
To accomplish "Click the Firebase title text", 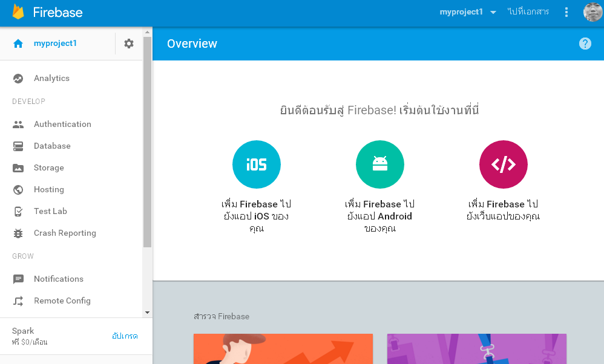I will tap(57, 12).
